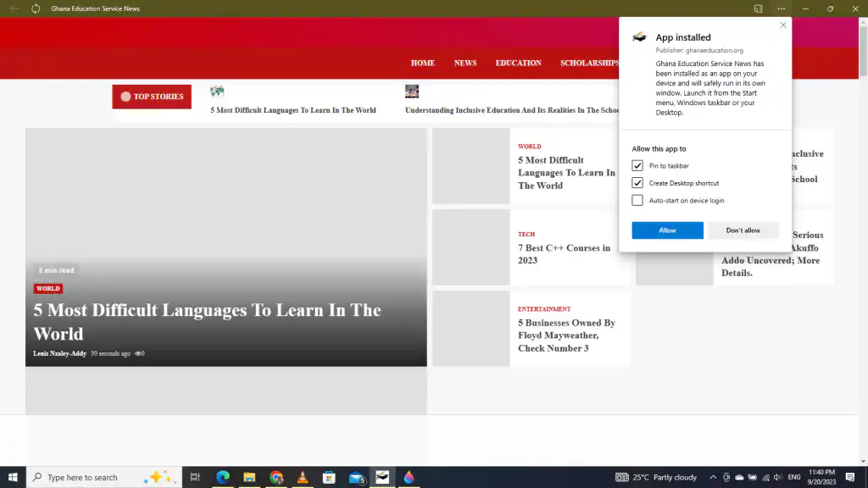This screenshot has height=488, width=868.
Task: Launch Google Chrome from the taskbar
Action: [x=276, y=477]
